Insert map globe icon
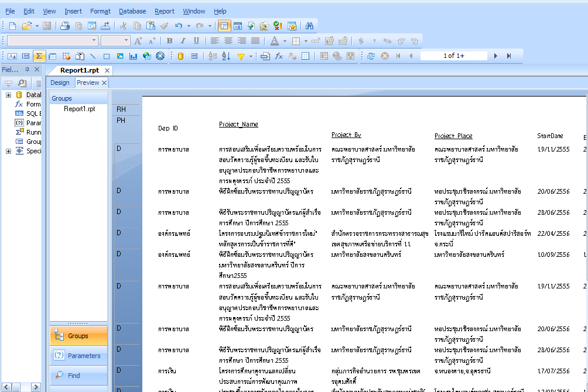The image size is (588, 392). click(x=147, y=56)
